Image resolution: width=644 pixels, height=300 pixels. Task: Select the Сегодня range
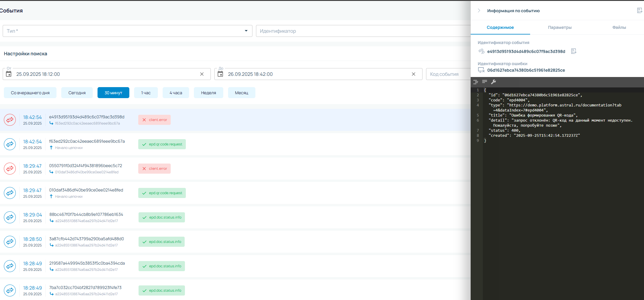tap(77, 93)
